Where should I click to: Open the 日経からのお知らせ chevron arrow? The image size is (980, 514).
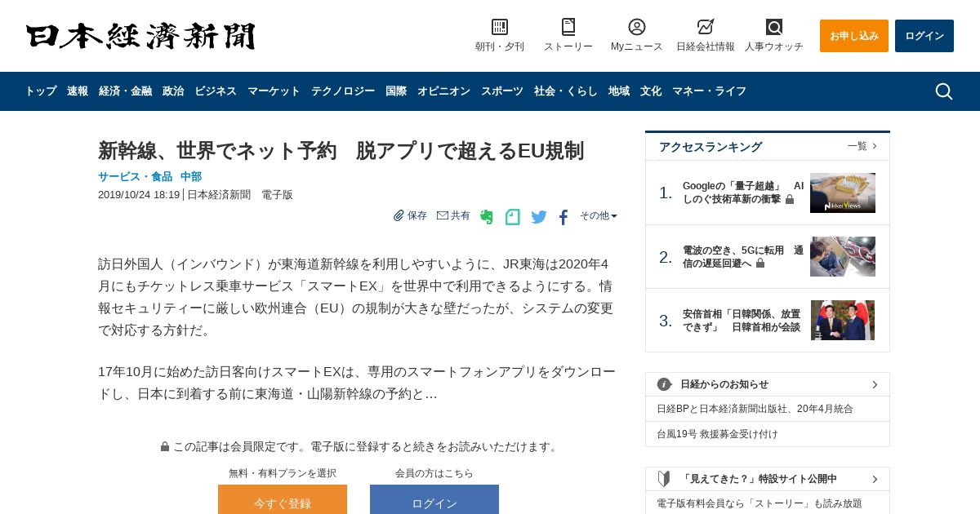pos(875,384)
